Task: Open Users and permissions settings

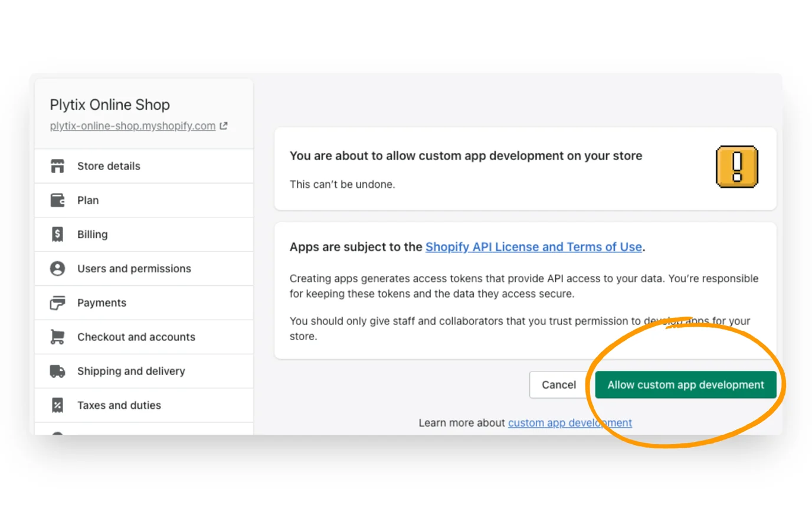Action: click(x=134, y=268)
